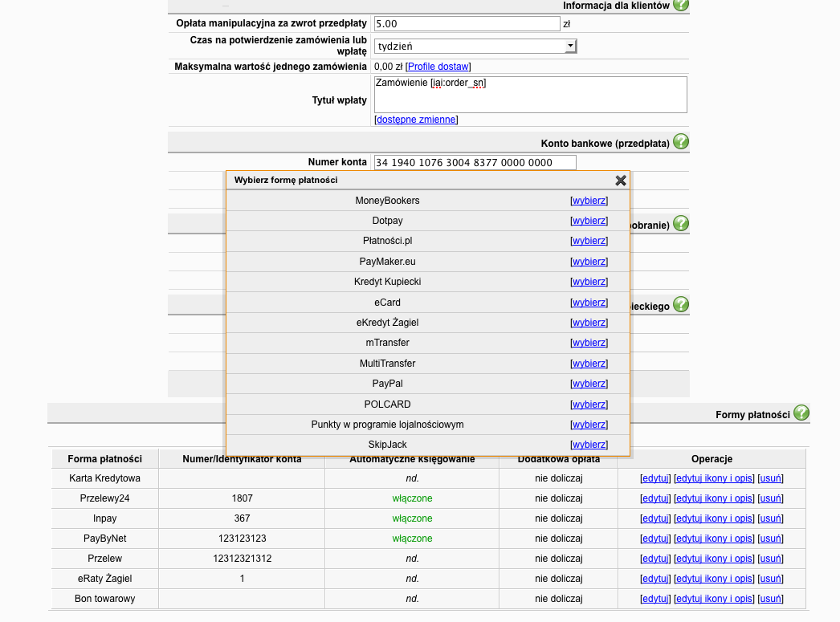Click the 'Operacje' column header
Viewport: 840px width, 622px height.
click(712, 459)
